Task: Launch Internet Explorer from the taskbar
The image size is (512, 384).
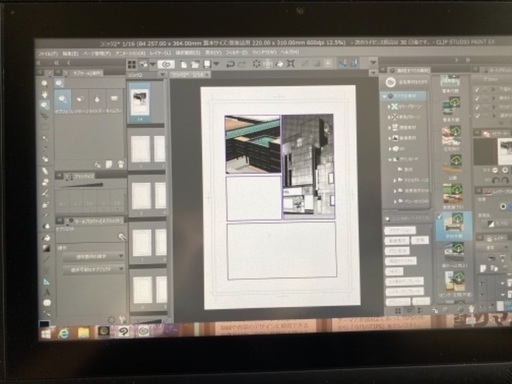Action: coord(64,333)
